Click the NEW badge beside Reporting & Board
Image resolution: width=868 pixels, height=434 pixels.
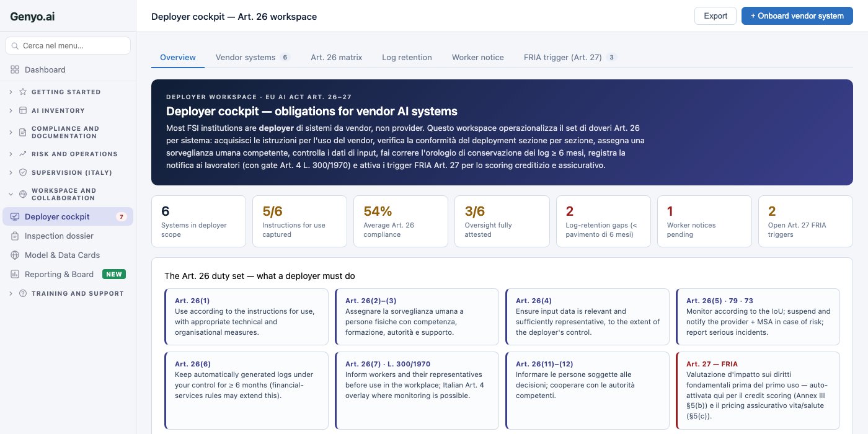point(114,274)
